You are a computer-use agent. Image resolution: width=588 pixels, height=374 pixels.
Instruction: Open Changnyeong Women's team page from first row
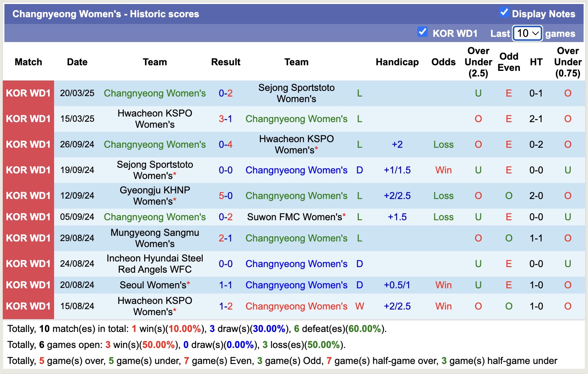pyautogui.click(x=155, y=93)
